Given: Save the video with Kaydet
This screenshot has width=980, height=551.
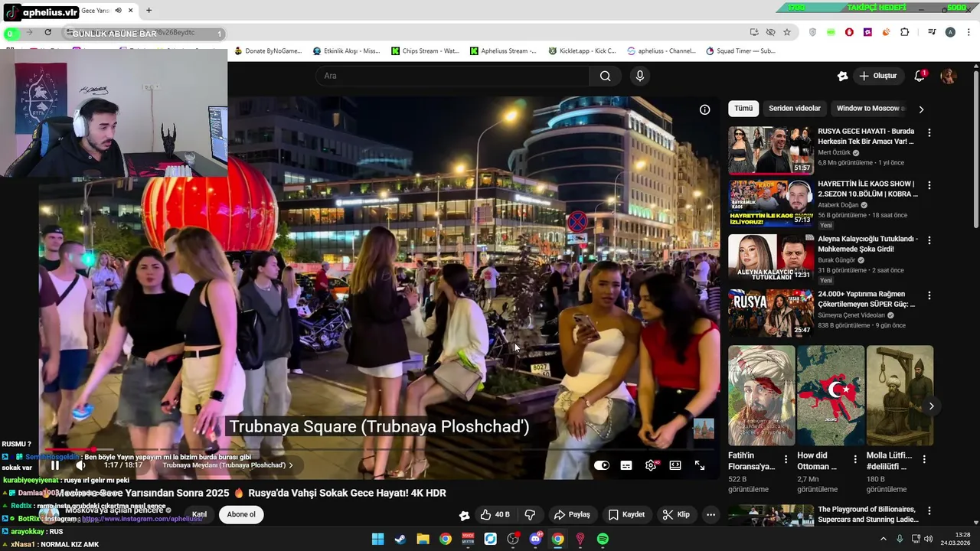Looking at the screenshot, I should click(626, 514).
